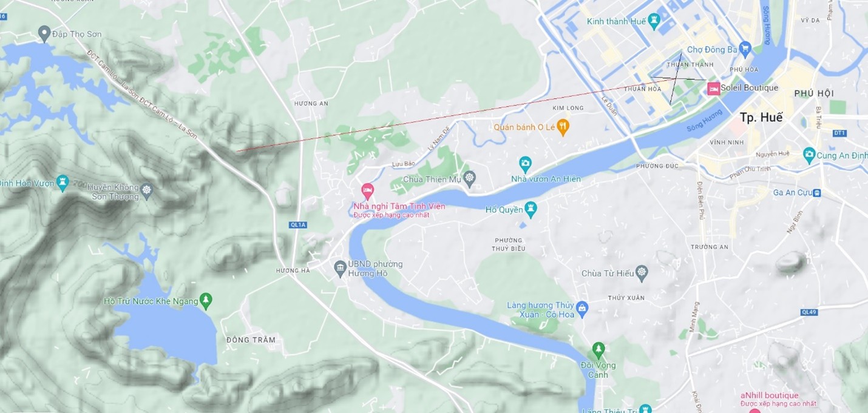868x413 pixels.
Task: Click the Soleil Boutique hotel marker
Action: pyautogui.click(x=713, y=89)
